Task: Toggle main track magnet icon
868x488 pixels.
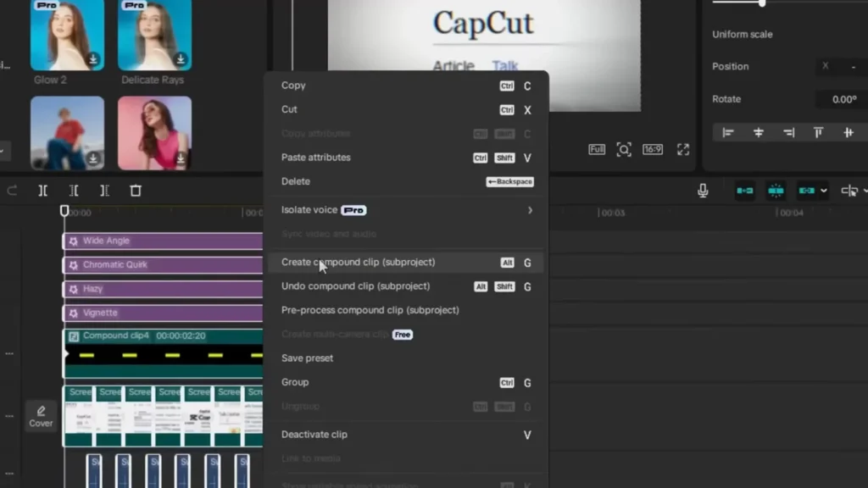Action: [744, 191]
